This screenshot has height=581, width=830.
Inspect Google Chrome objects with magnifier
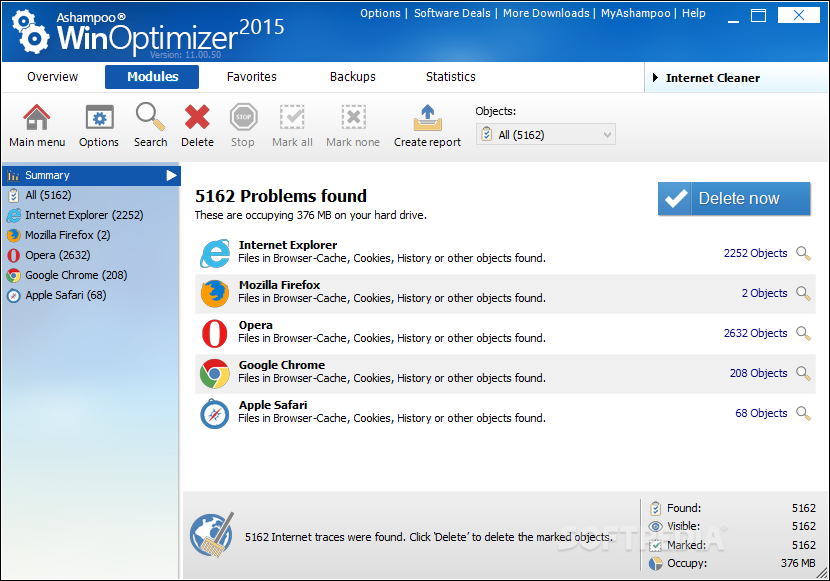coord(804,373)
